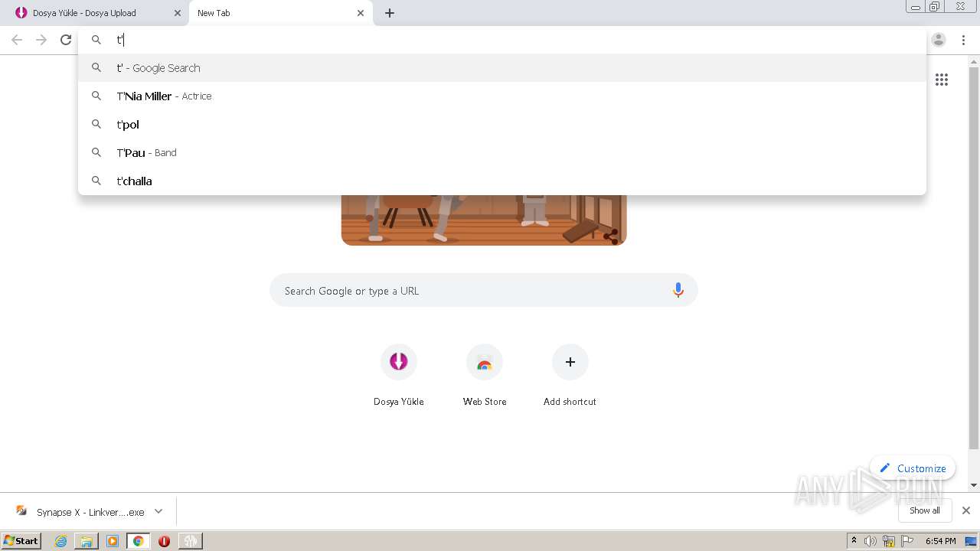Viewport: 980px width, 551px height.
Task: Pick the t'pol autocomplete suggestion
Action: (501, 125)
